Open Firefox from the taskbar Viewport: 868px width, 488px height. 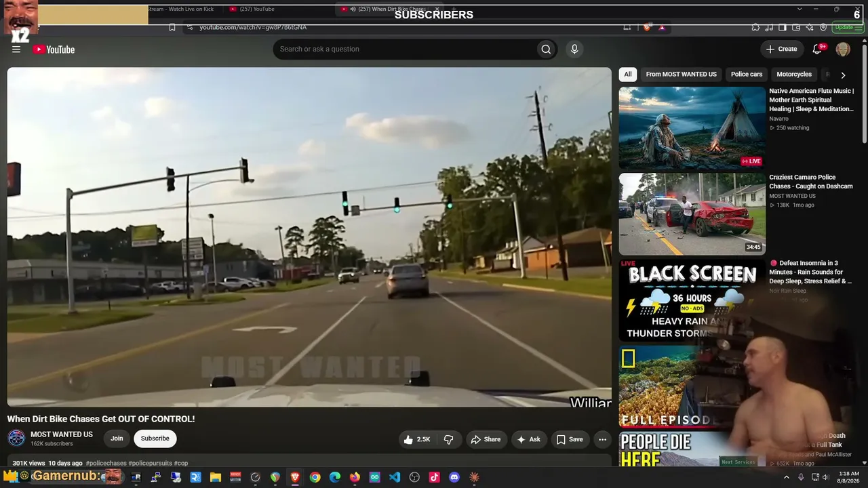coord(355,477)
